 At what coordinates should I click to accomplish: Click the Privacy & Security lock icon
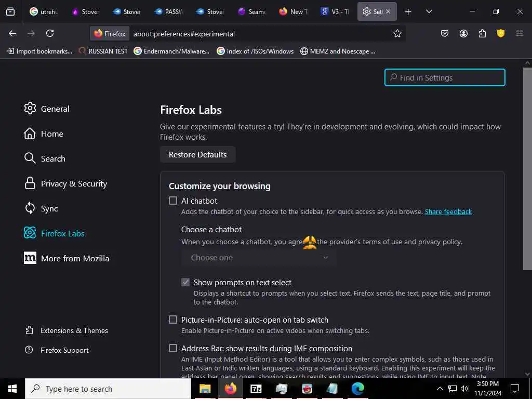coord(30,183)
